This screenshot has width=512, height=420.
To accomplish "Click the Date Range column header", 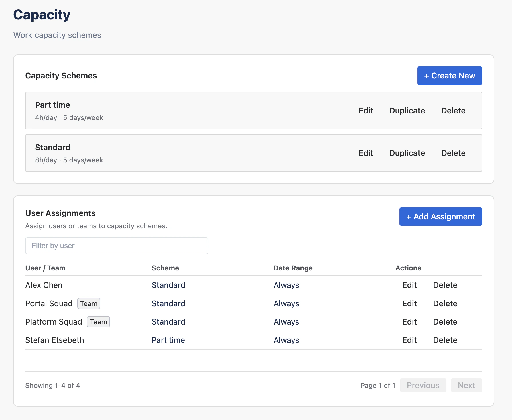I will coord(293,268).
